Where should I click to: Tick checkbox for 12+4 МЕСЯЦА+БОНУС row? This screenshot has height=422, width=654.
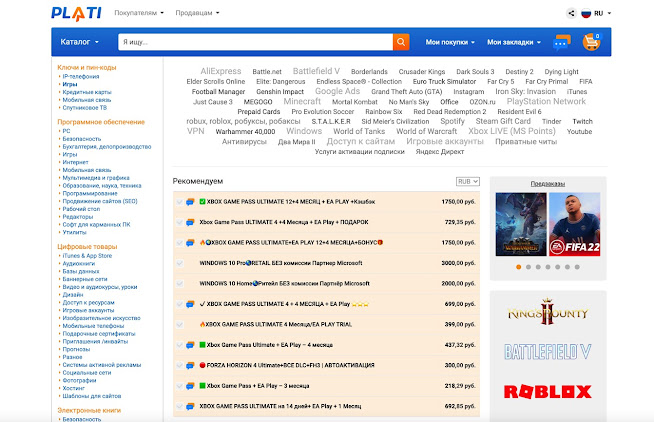click(x=179, y=243)
